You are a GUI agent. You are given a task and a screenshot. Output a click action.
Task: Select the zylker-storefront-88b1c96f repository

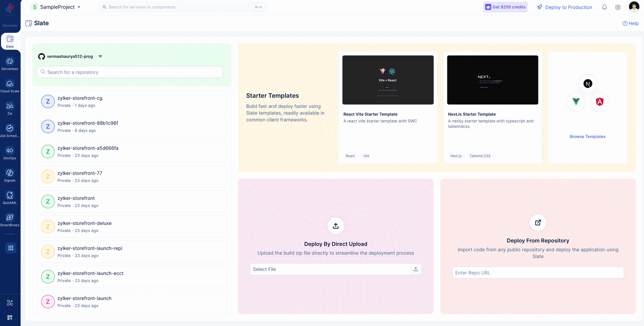coord(132,127)
